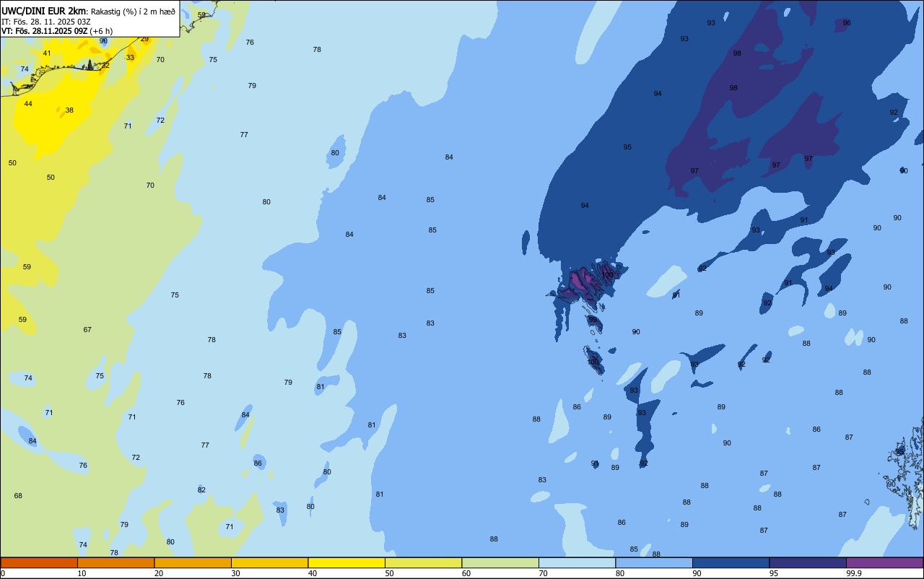Click the legend scale label 20

(159, 573)
